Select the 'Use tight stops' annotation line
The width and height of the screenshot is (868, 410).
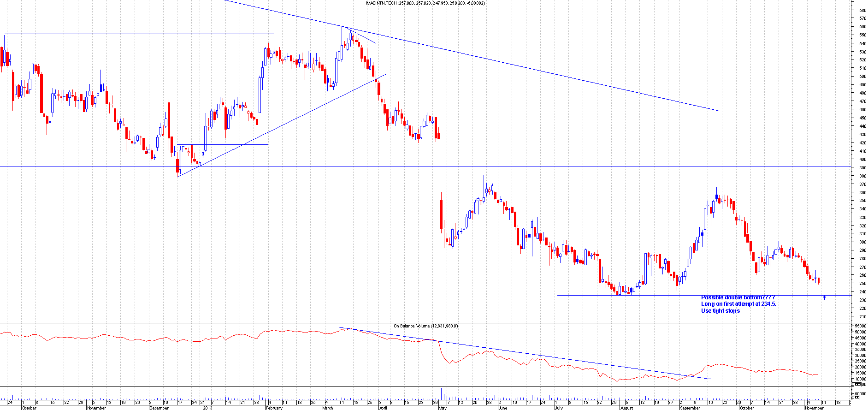pos(720,311)
